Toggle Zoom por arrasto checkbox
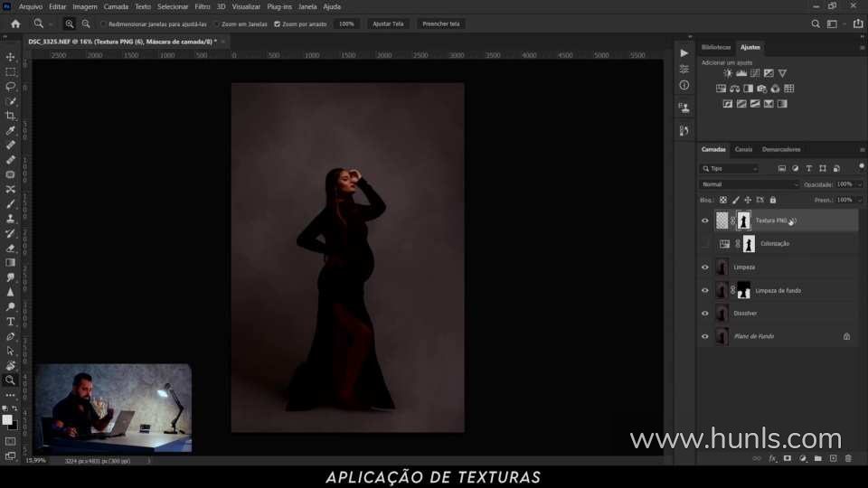868x488 pixels. [x=278, y=24]
